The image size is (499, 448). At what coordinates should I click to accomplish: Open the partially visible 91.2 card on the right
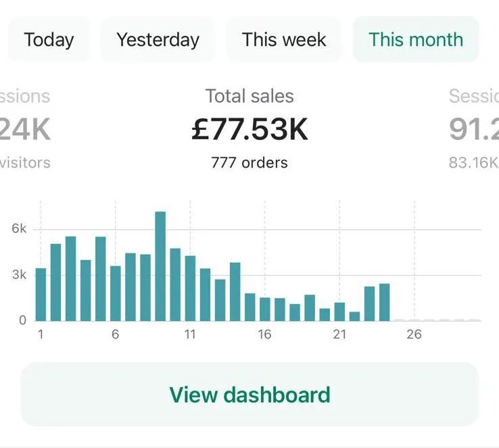(473, 130)
